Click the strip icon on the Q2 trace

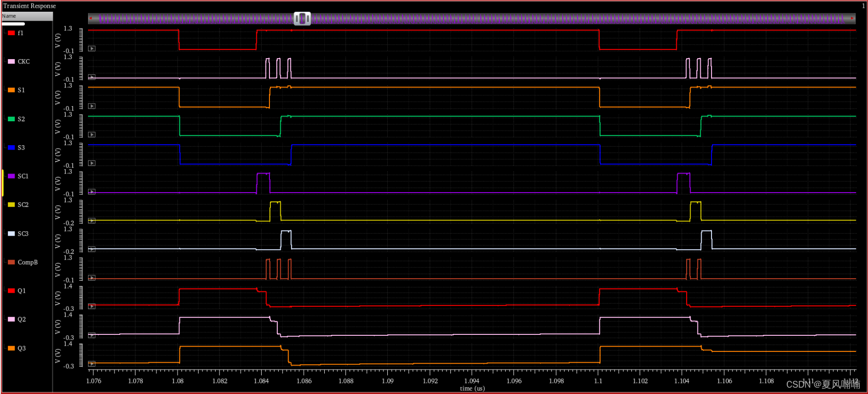pyautogui.click(x=91, y=335)
